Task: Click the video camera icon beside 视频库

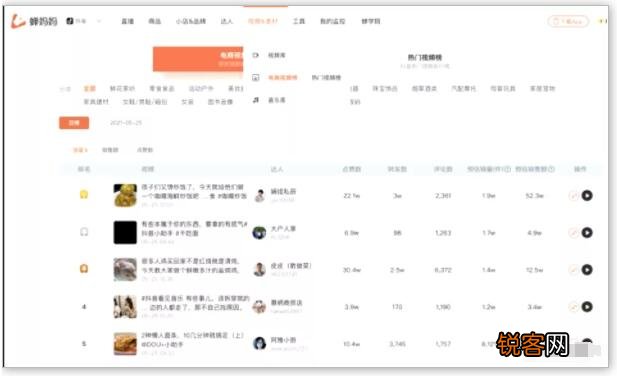Action: coord(256,55)
